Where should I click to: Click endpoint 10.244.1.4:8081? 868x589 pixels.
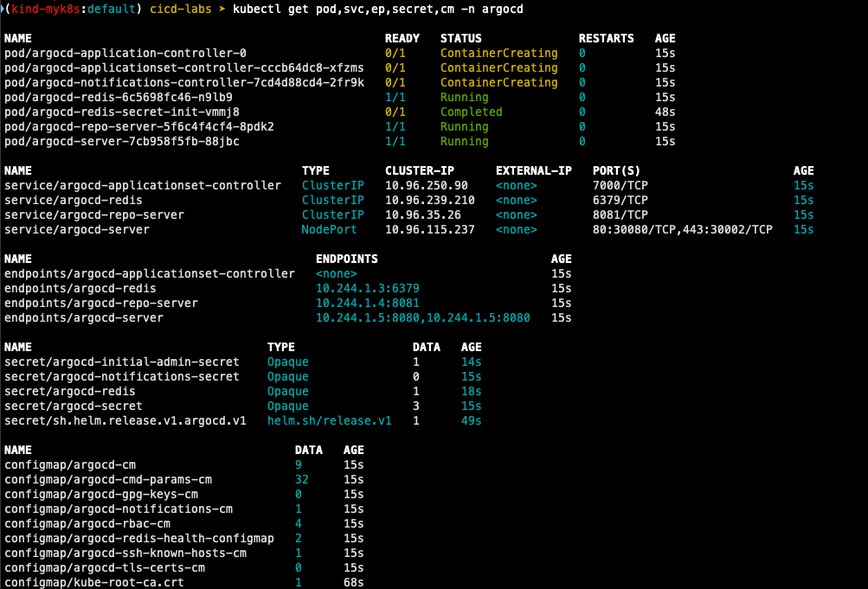tap(368, 303)
